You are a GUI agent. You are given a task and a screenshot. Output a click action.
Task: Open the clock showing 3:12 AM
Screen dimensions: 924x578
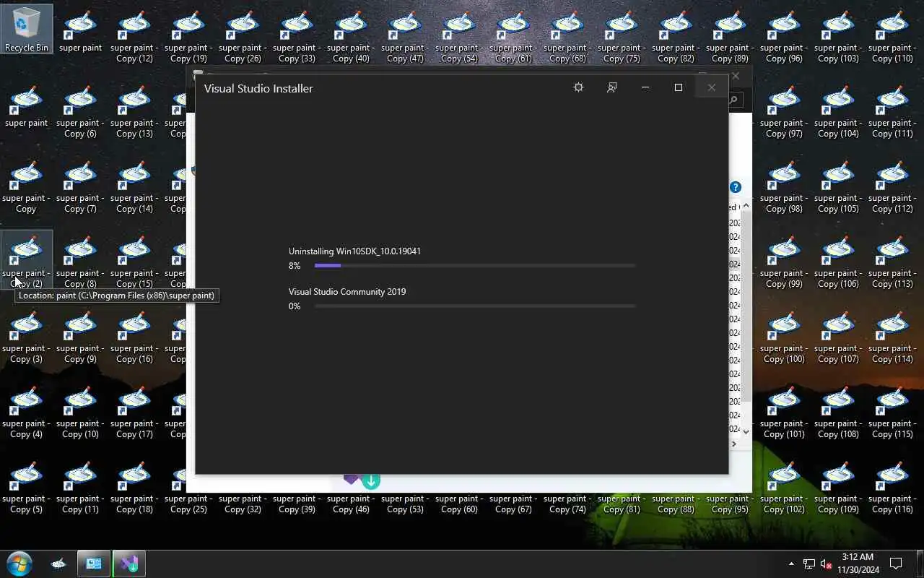pos(858,564)
